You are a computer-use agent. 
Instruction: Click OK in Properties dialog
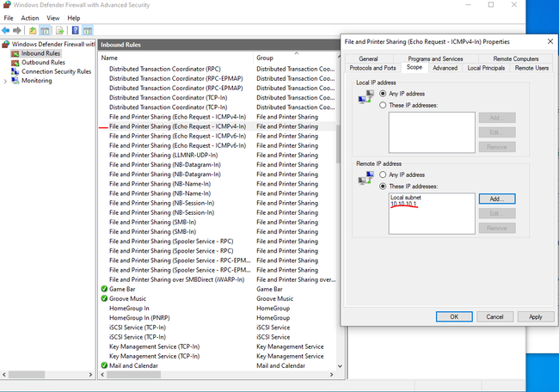coord(454,317)
